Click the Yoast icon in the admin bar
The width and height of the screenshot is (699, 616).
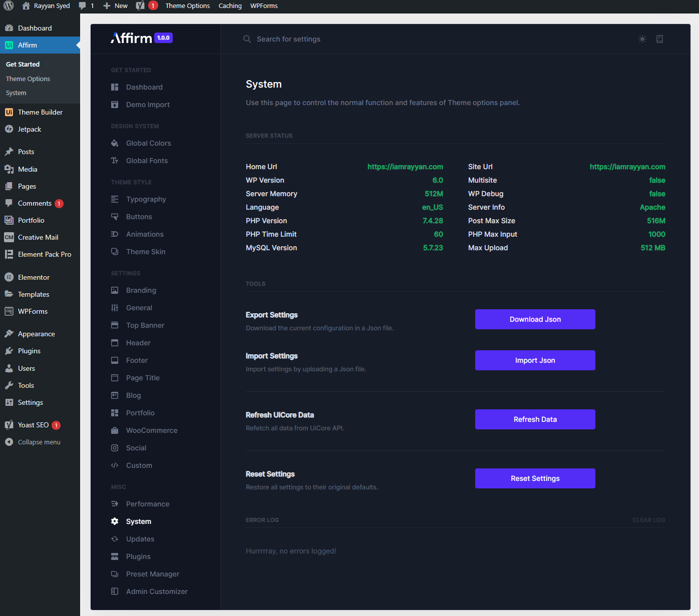click(140, 6)
